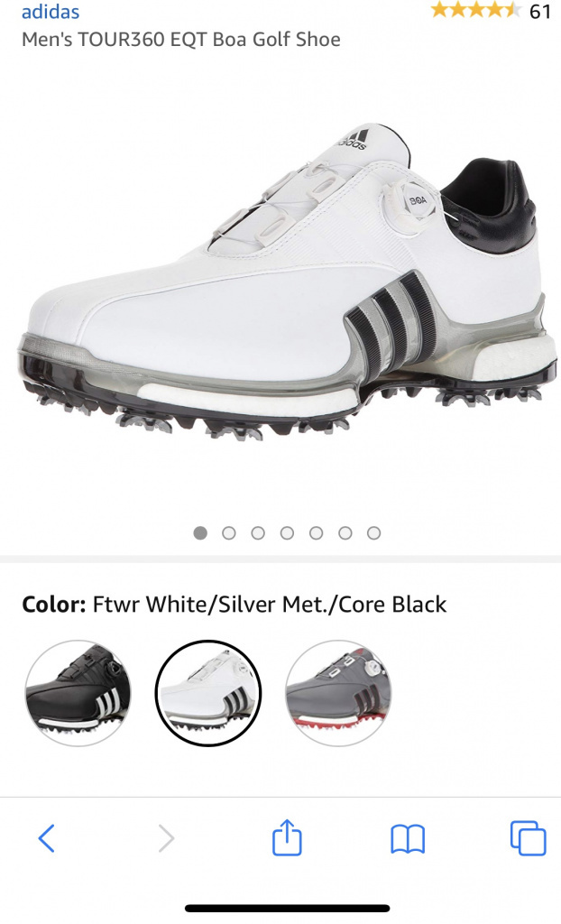Tap the Safari back arrow
Viewport: 561px width, 924px height.
tap(47, 838)
